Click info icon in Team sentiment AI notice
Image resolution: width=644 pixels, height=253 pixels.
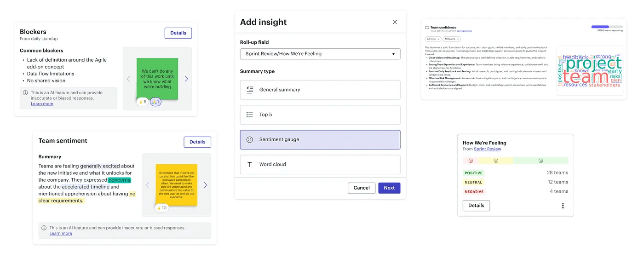(44, 228)
